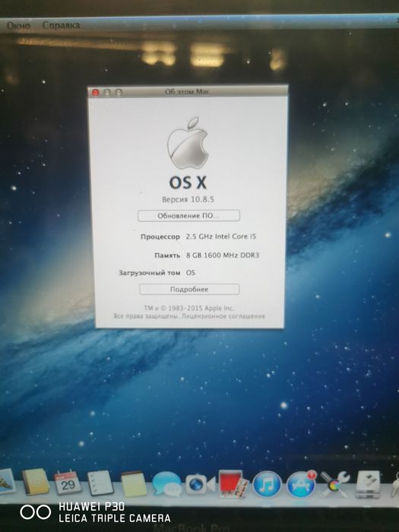Click the Версия 10.8.5 text
Image resolution: width=399 pixels, height=532 pixels.
point(188,199)
